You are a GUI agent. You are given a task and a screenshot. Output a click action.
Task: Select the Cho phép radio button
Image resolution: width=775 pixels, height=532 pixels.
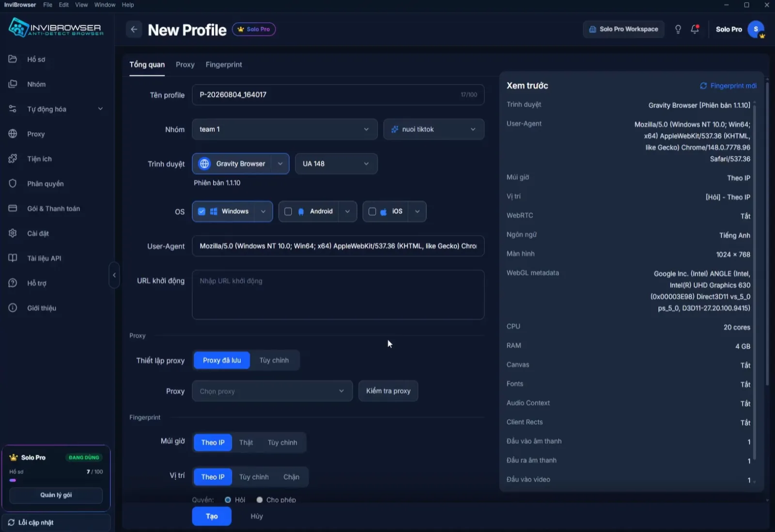[260, 500]
